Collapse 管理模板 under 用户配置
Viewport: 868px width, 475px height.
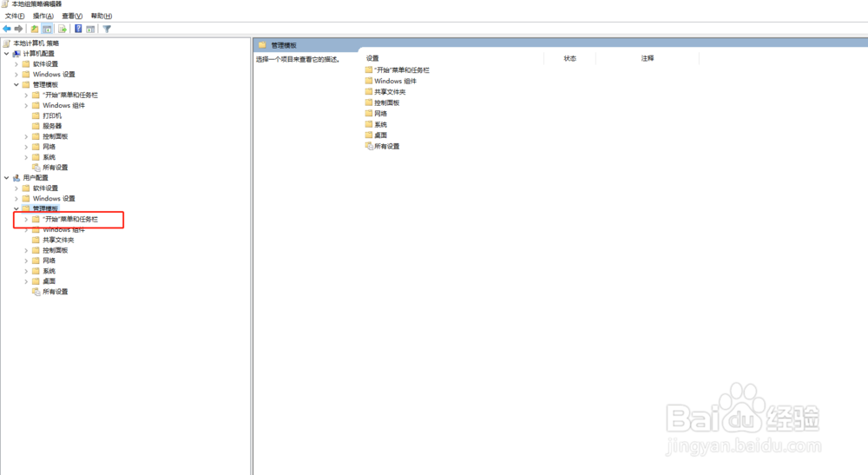coord(16,208)
